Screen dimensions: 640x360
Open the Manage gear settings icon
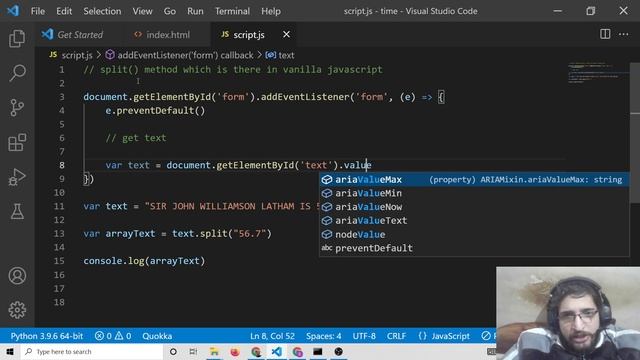point(17,310)
